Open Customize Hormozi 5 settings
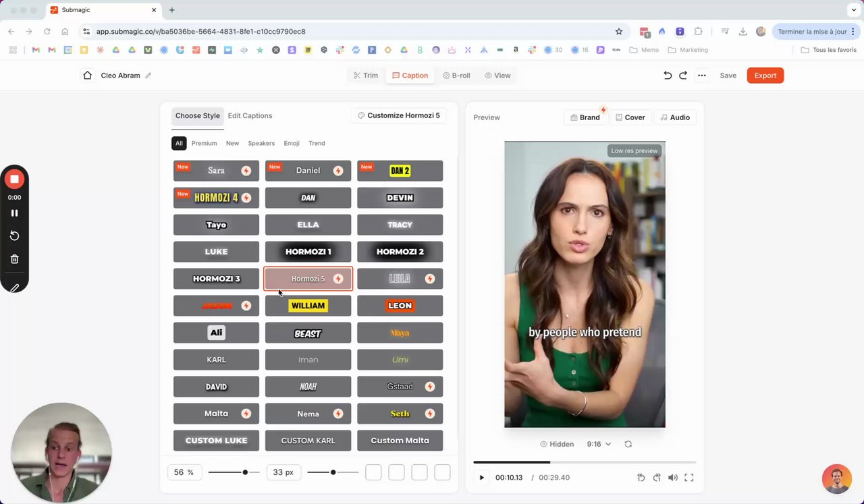The image size is (864, 504). click(x=398, y=115)
